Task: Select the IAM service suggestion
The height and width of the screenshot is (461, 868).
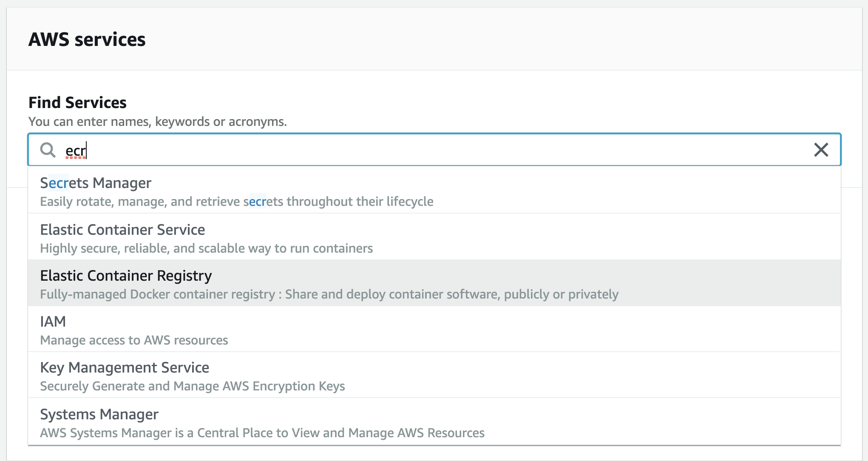Action: (53, 322)
